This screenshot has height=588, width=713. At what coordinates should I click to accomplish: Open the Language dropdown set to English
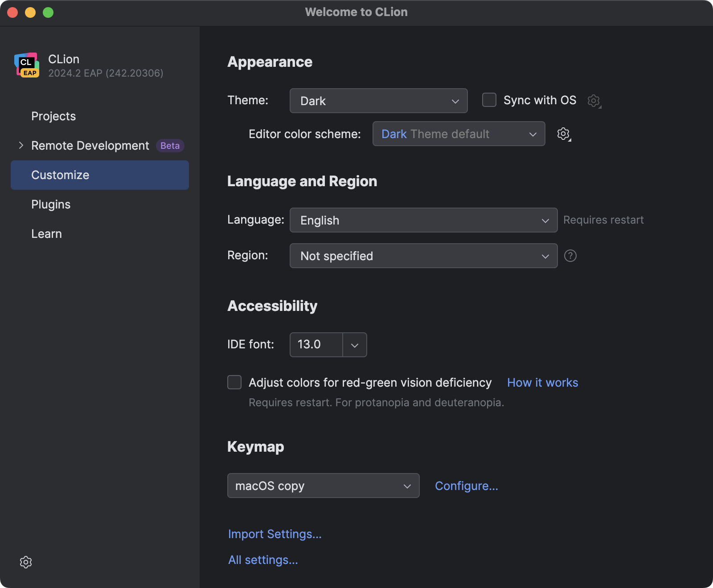[x=423, y=220]
